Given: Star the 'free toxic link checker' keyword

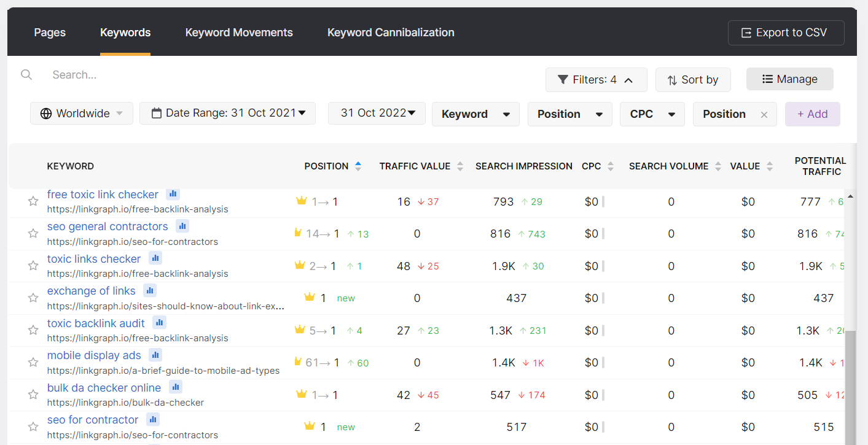Looking at the screenshot, I should [33, 201].
